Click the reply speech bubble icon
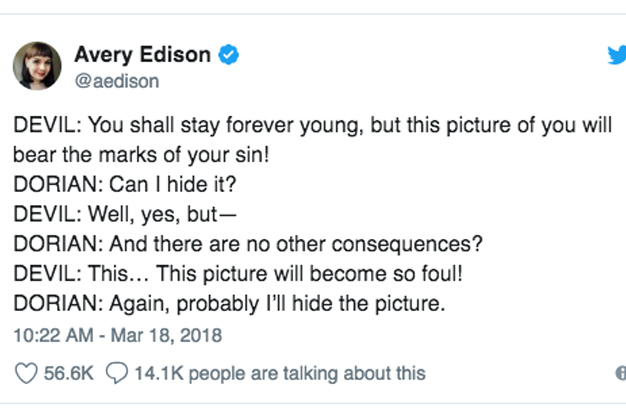 [x=117, y=373]
